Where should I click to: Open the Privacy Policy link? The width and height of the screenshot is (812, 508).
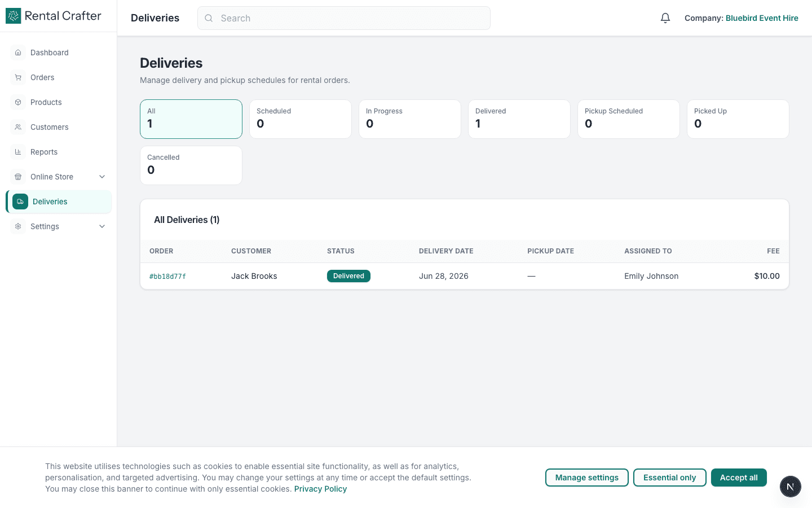click(320, 489)
